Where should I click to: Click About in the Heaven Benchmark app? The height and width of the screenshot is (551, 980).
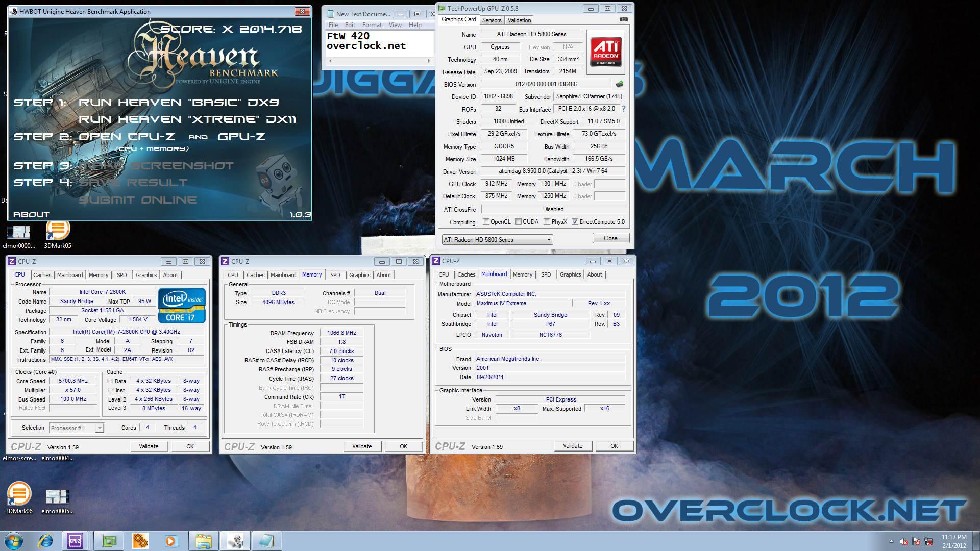point(31,215)
